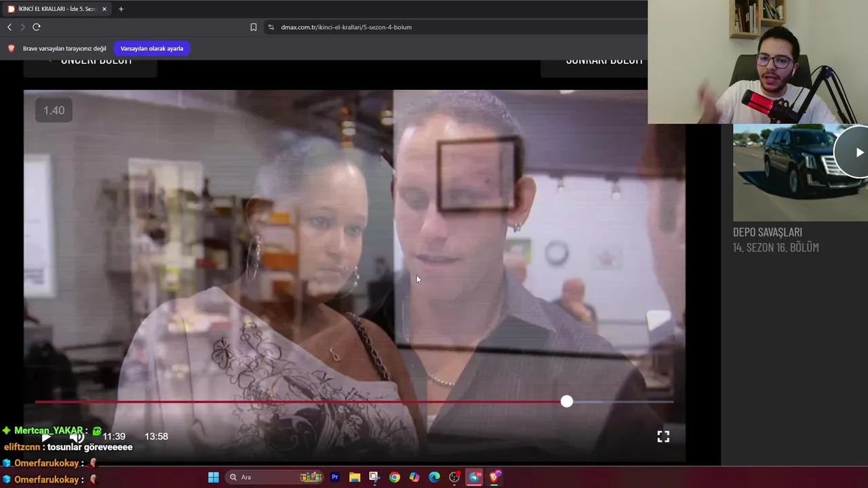The image size is (868, 488).
Task: Open the Windows Start menu
Action: click(214, 477)
